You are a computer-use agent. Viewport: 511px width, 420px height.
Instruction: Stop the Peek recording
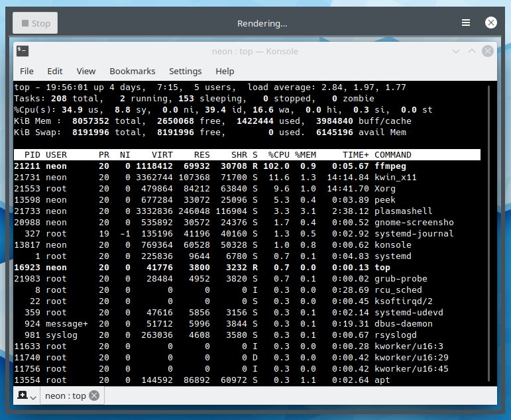tap(35, 23)
